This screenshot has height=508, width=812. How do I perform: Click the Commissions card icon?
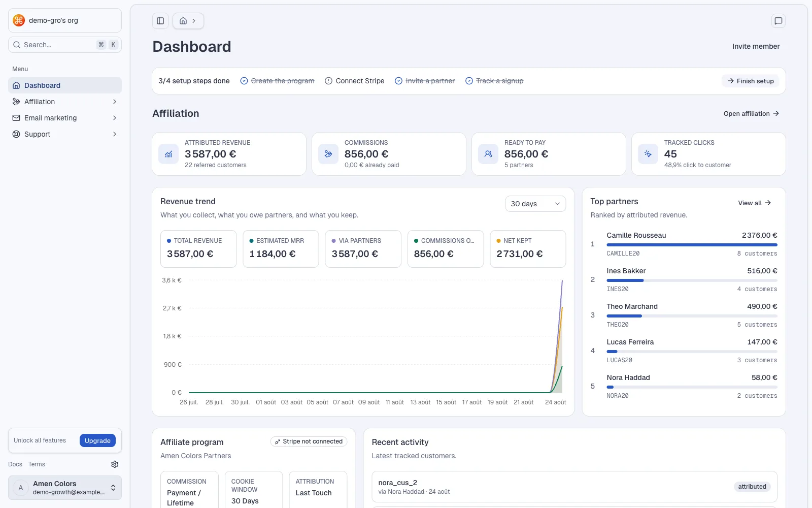pyautogui.click(x=328, y=154)
